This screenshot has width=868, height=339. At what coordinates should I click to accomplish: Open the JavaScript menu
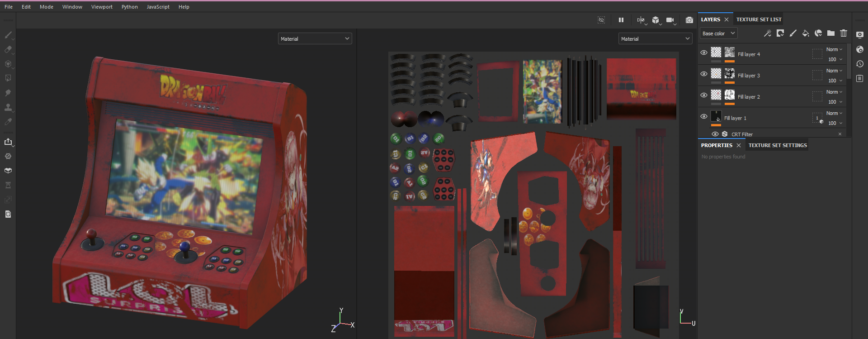[x=158, y=7]
